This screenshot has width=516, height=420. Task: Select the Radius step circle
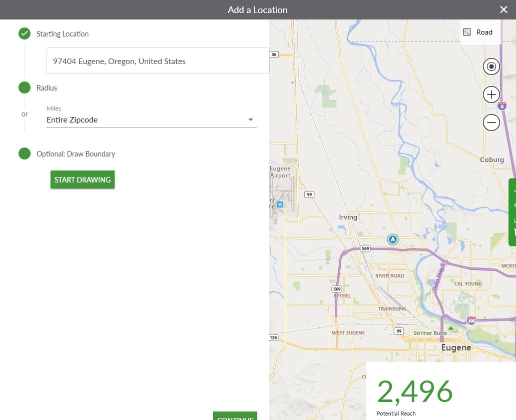pos(25,87)
